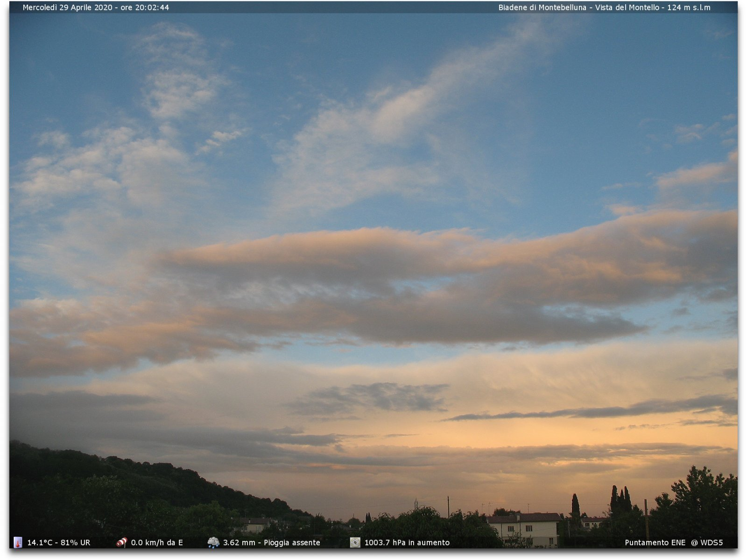747x560 pixels.
Task: Select the '0.0 km/h da E' wind reading
Action: [x=157, y=543]
